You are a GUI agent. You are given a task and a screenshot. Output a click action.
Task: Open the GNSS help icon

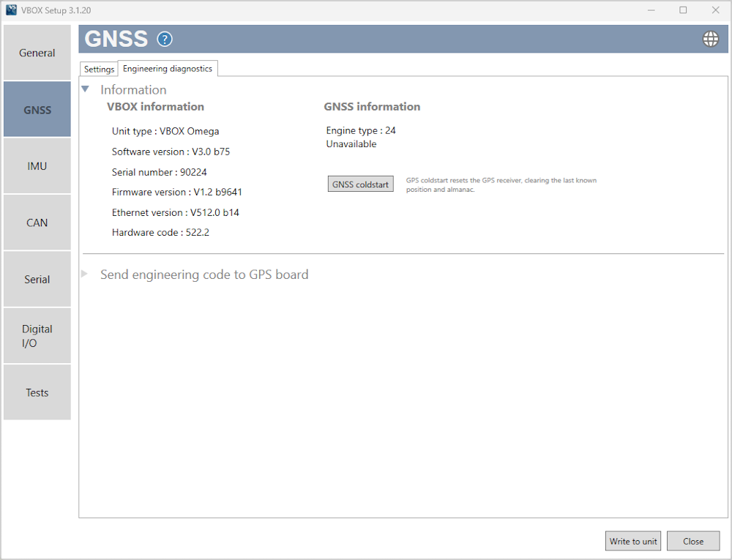coord(164,40)
